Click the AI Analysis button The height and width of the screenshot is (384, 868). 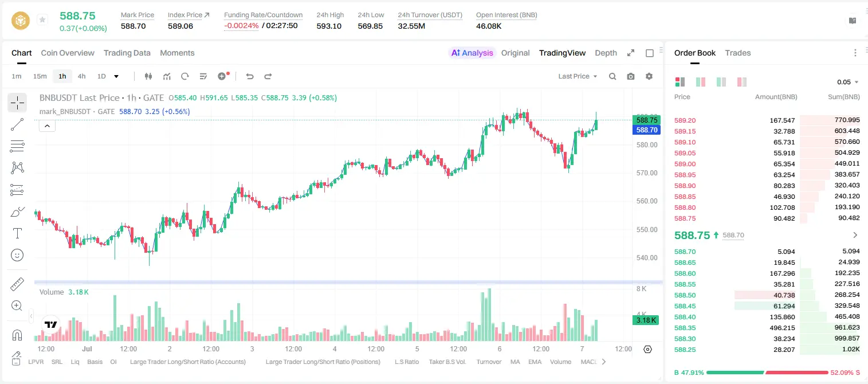[x=472, y=53]
